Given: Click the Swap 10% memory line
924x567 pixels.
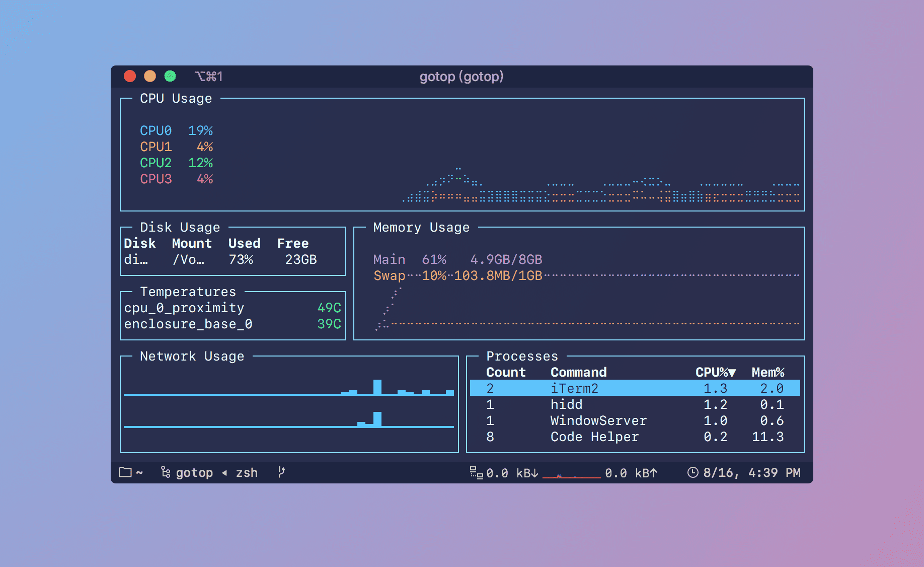Looking at the screenshot, I should pos(457,275).
